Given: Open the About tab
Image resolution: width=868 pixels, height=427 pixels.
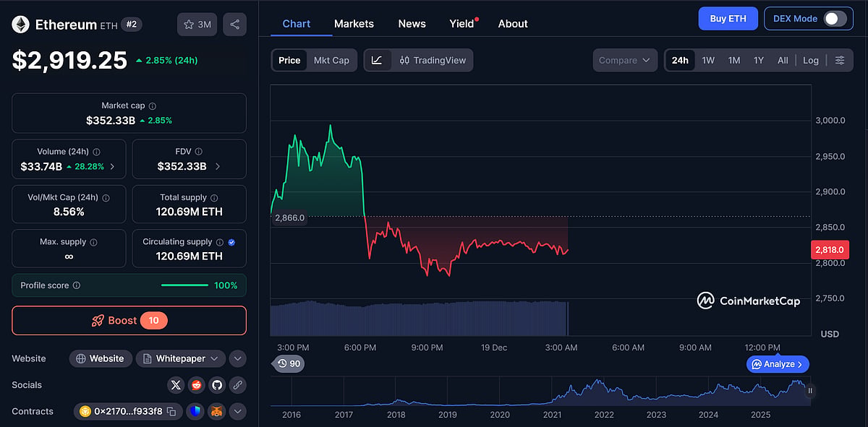Looking at the screenshot, I should (x=513, y=23).
